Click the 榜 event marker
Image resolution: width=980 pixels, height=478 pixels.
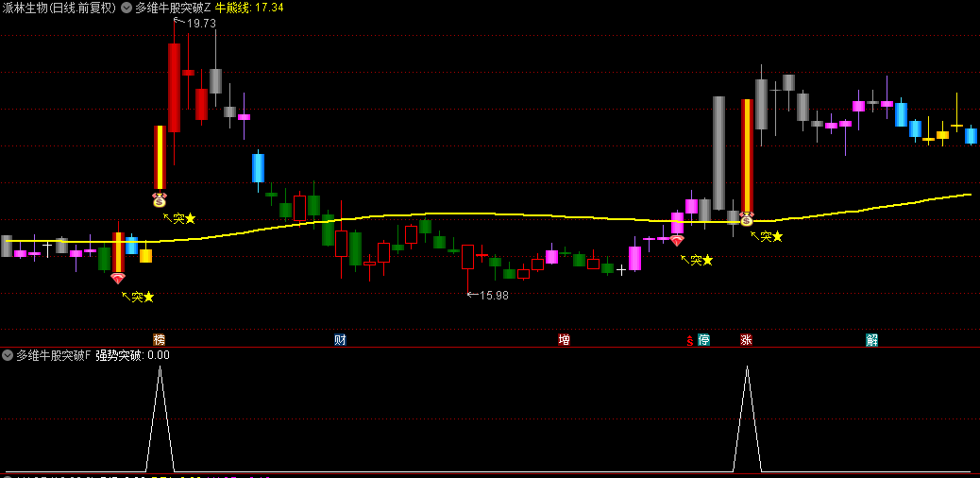pos(160,340)
